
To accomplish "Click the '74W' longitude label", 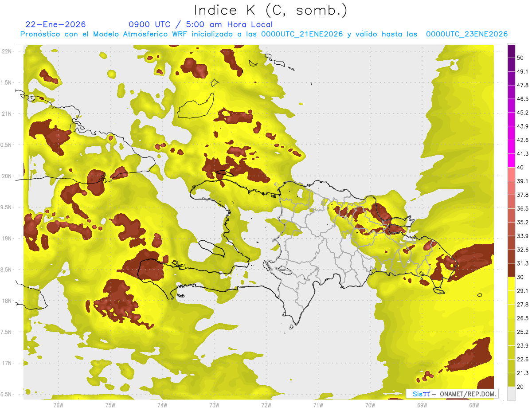I will coord(162,405).
